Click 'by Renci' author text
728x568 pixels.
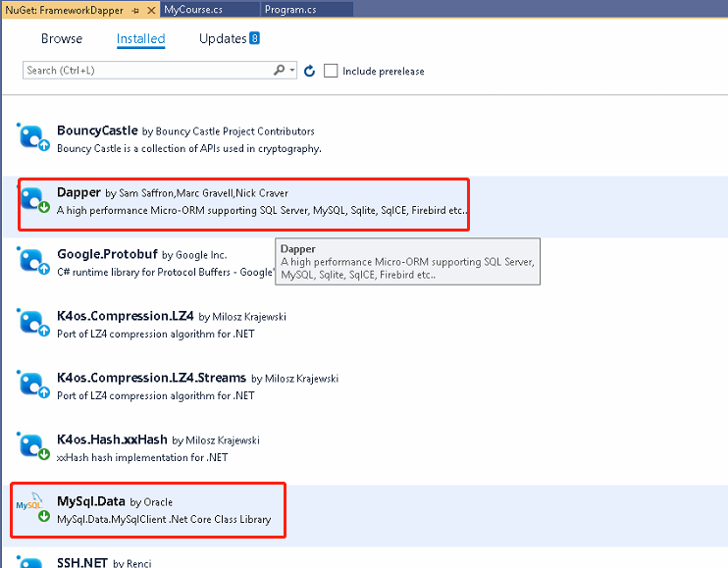click(x=131, y=563)
